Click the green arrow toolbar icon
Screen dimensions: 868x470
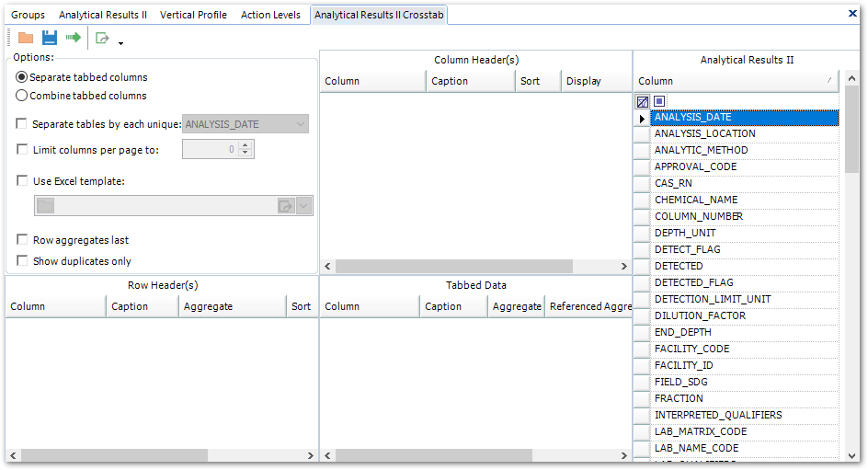tap(74, 38)
